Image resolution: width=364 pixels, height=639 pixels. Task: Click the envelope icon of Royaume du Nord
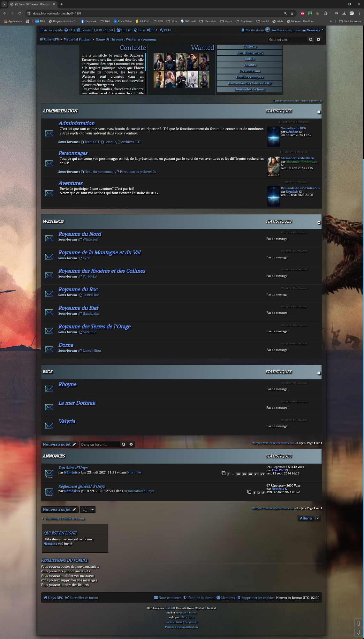pyautogui.click(x=49, y=238)
